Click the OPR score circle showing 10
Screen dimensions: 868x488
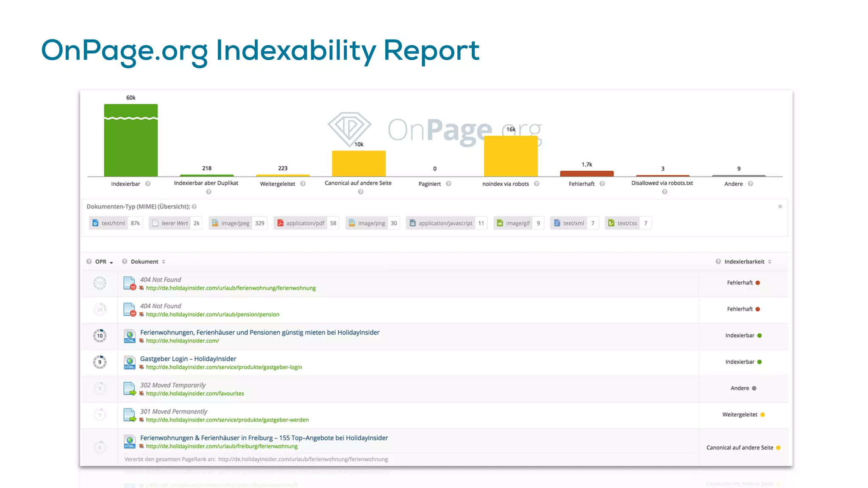tap(100, 336)
